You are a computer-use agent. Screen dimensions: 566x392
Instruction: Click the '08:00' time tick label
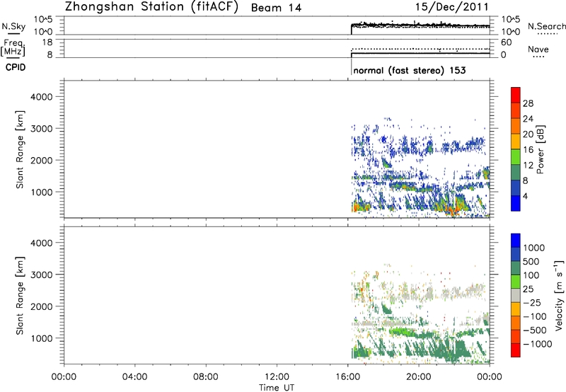coord(206,377)
